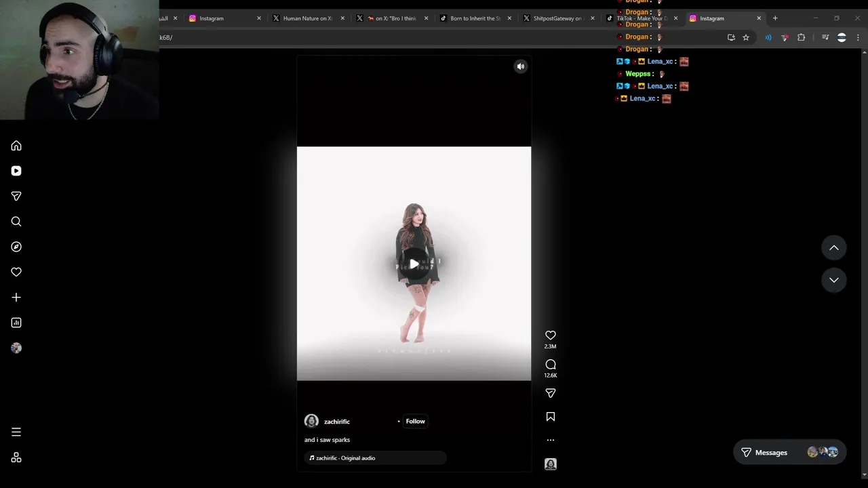The height and width of the screenshot is (488, 868).
Task: Close the ShitpostGateway tab
Action: click(x=593, y=18)
